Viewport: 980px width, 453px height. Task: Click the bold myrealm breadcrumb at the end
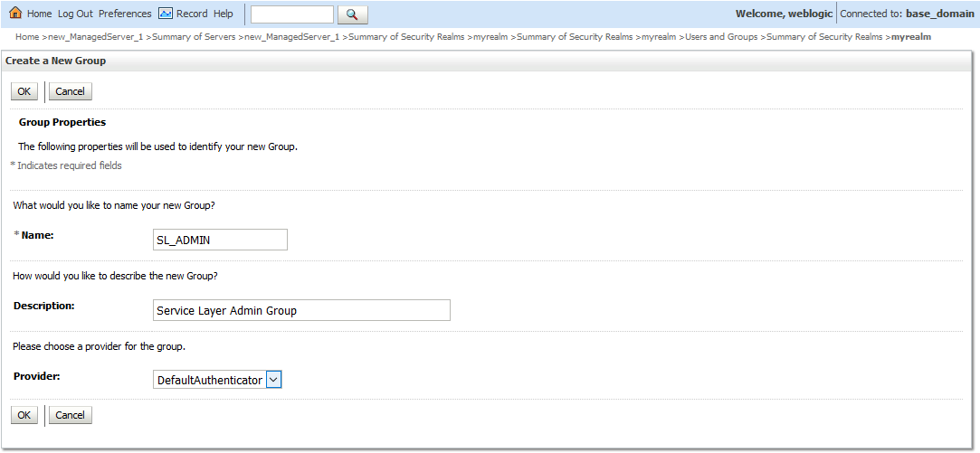(x=911, y=37)
